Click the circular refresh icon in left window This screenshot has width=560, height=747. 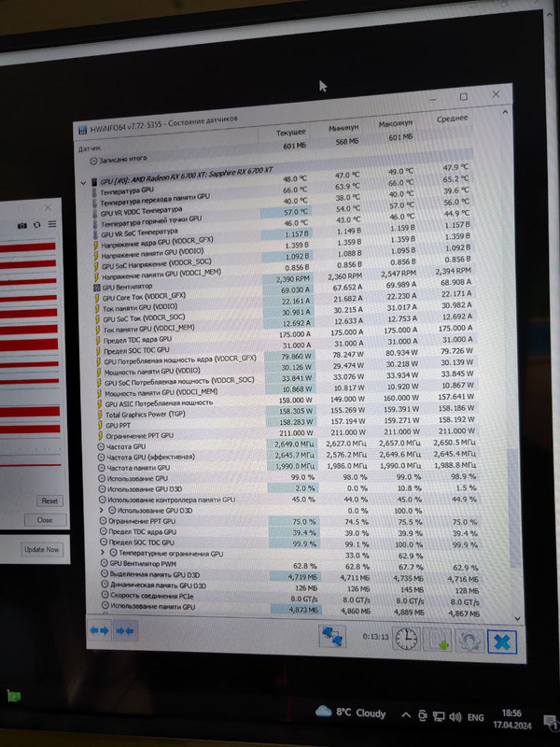click(x=36, y=225)
